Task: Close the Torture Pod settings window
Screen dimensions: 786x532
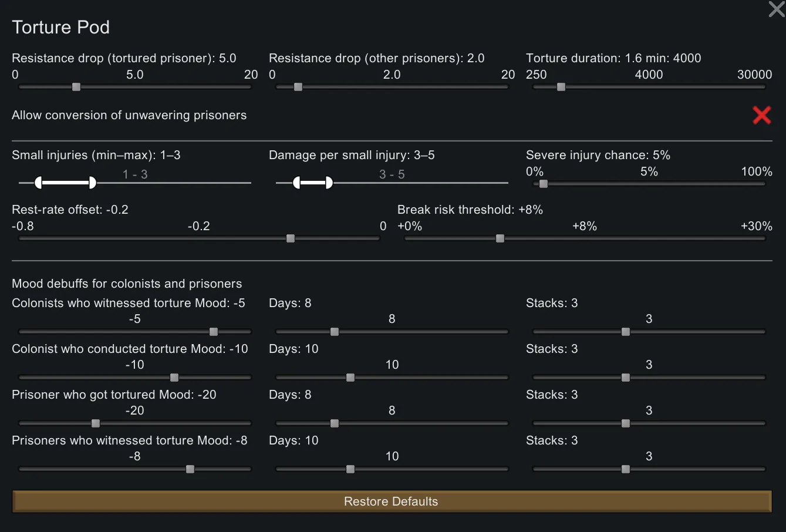Action: pos(776,9)
